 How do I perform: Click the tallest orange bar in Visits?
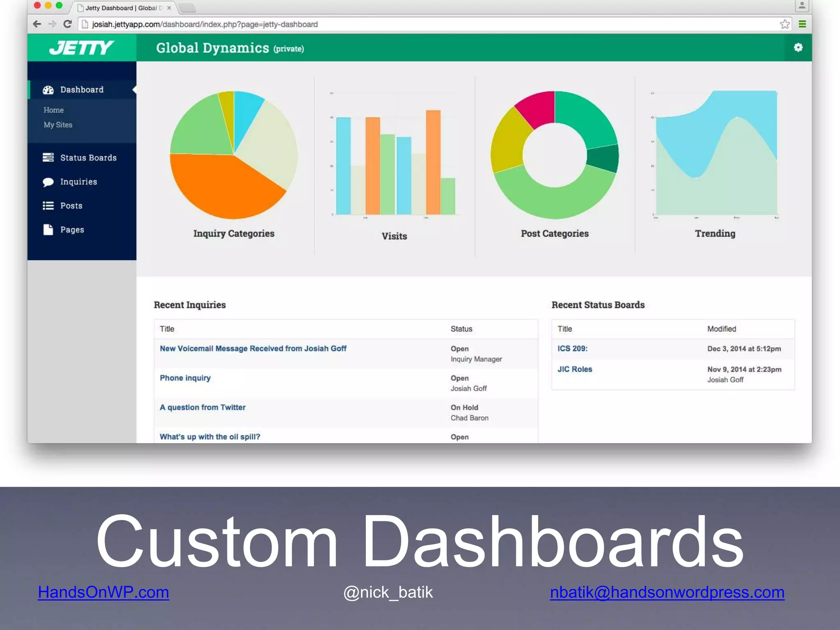point(433,162)
